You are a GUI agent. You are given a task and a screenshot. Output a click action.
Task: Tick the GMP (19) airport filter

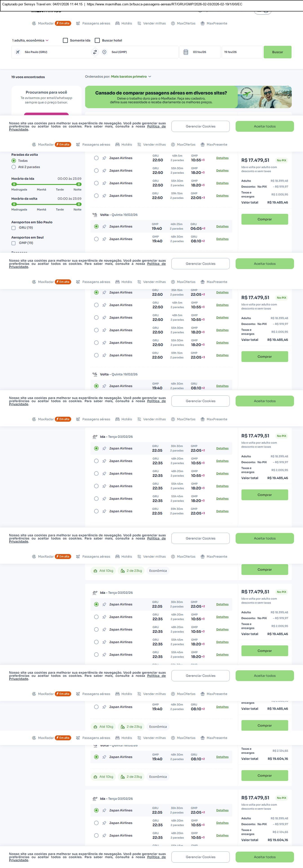point(13,243)
